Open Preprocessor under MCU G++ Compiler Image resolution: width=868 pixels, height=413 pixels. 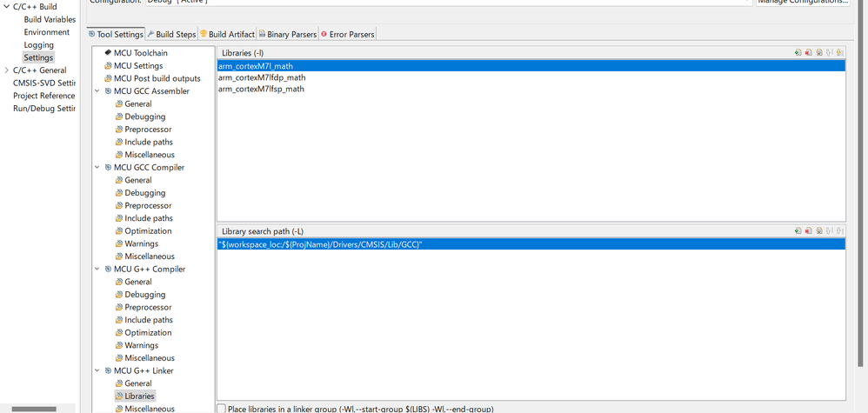pyautogui.click(x=144, y=308)
